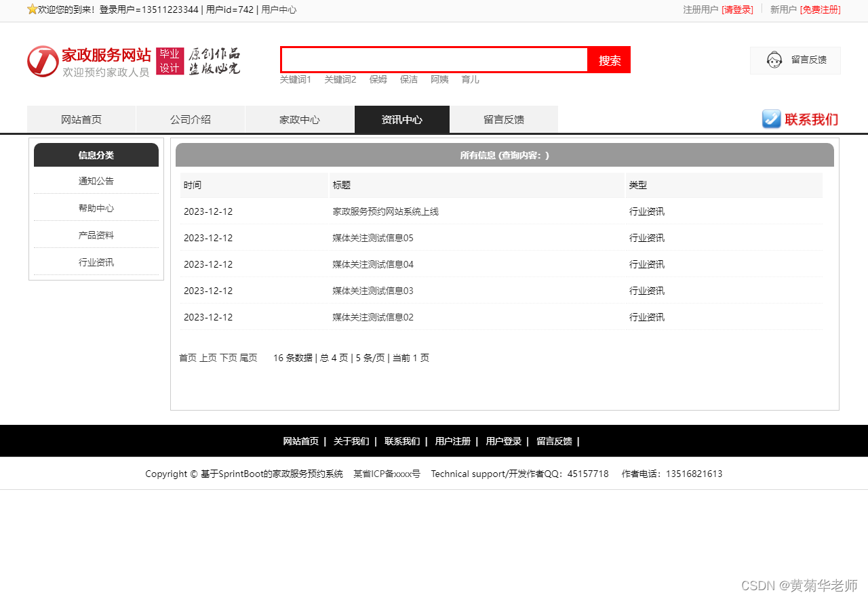Image resolution: width=868 pixels, height=599 pixels.
Task: Click footer link 网站首页
Action: 300,441
